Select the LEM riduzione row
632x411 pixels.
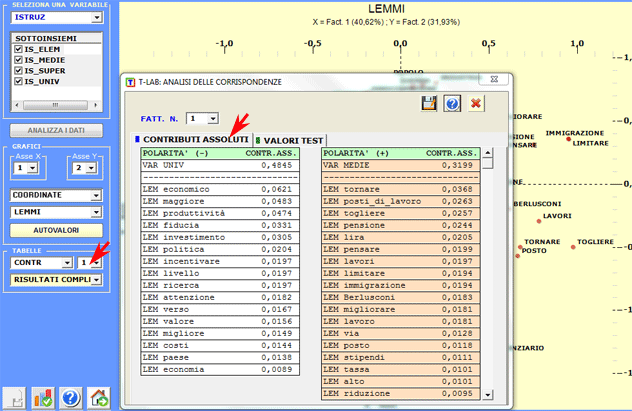point(401,394)
